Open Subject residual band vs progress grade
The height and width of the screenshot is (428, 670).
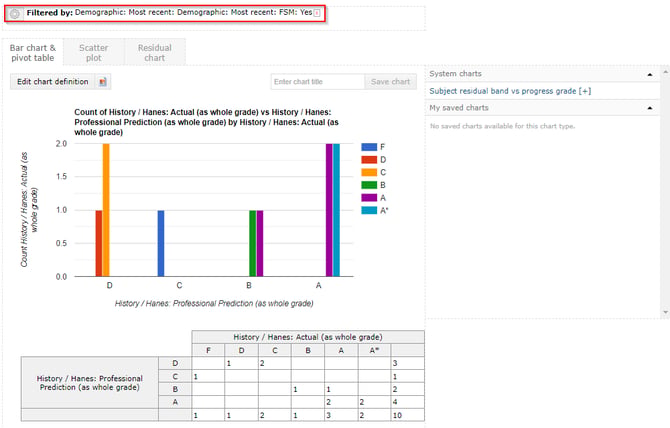tap(510, 91)
